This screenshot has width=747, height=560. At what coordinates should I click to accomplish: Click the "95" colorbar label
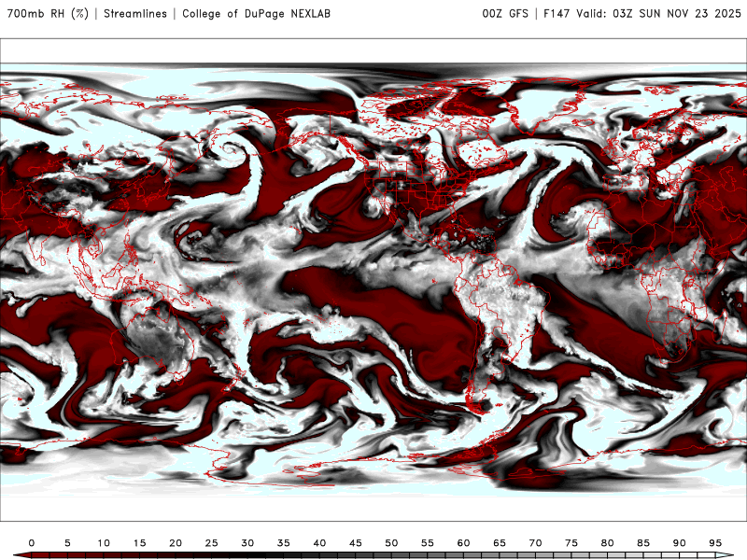[715, 543]
